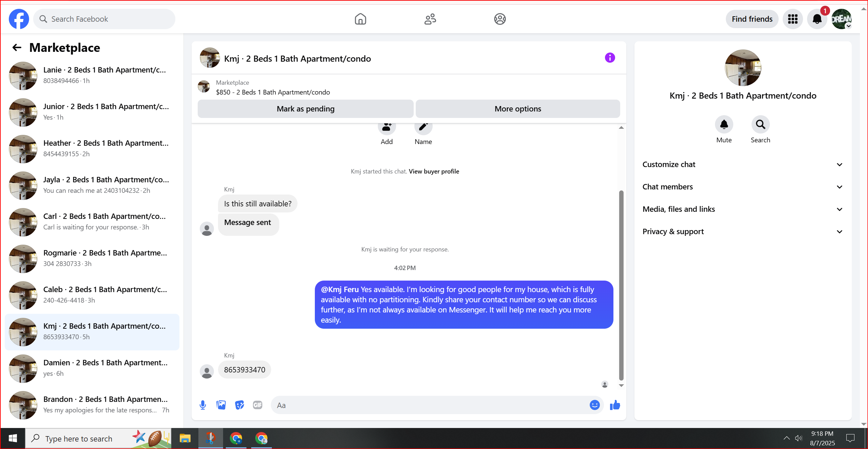Choose a GIF icon
Viewport: 868px width, 449px height.
pos(258,405)
